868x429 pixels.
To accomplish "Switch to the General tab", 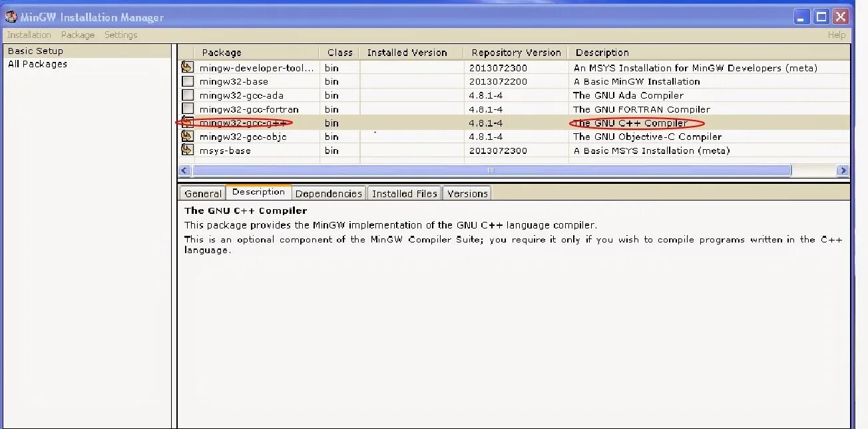I will click(202, 193).
